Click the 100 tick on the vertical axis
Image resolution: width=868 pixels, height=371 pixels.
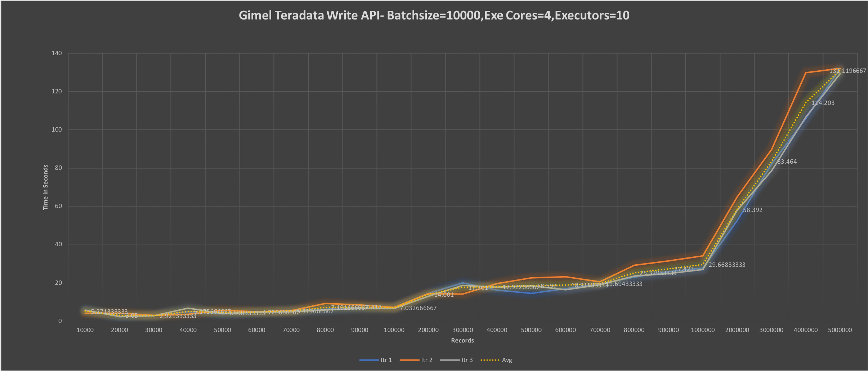pyautogui.click(x=57, y=129)
